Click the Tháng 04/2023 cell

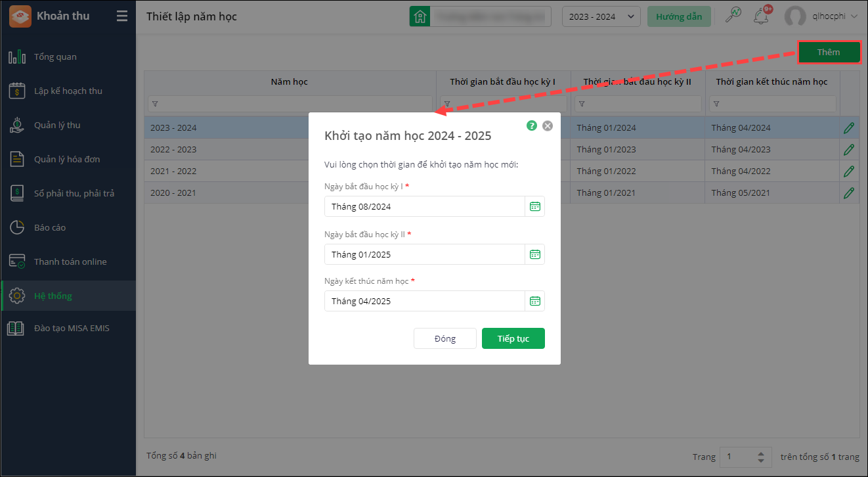[x=773, y=150]
